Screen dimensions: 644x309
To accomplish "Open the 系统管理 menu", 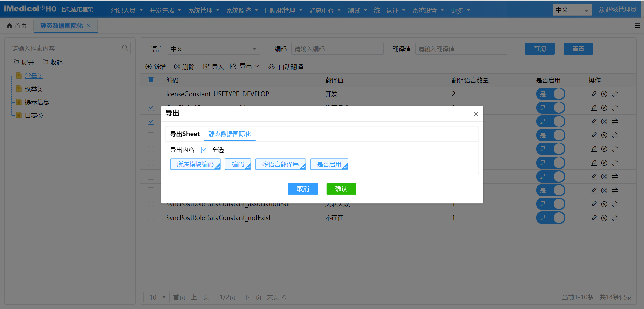I will pyautogui.click(x=204, y=10).
